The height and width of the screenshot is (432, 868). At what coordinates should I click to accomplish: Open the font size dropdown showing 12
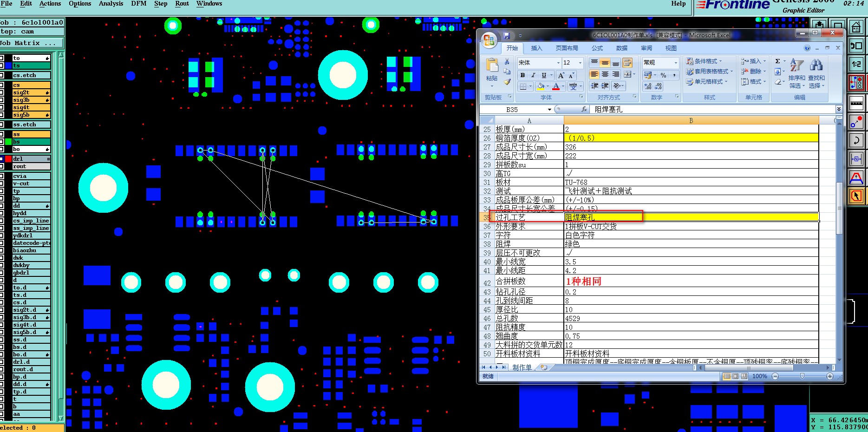[x=580, y=63]
